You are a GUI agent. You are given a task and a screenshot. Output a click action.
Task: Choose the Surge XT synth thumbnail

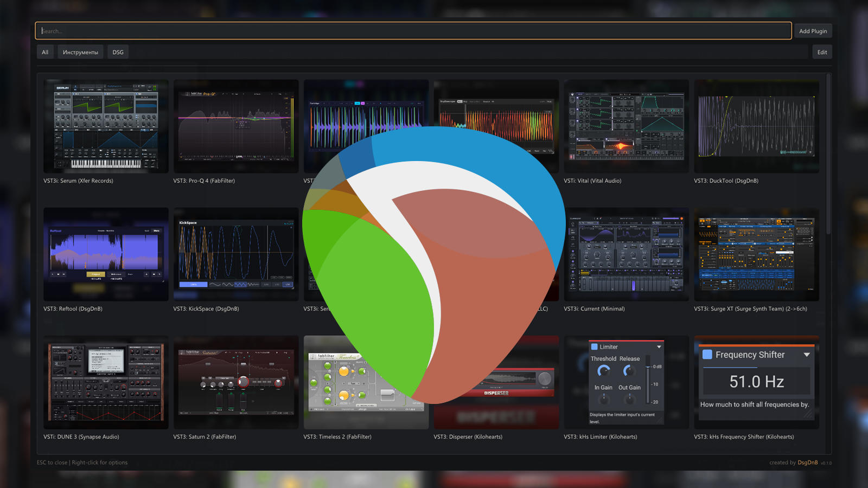click(757, 254)
